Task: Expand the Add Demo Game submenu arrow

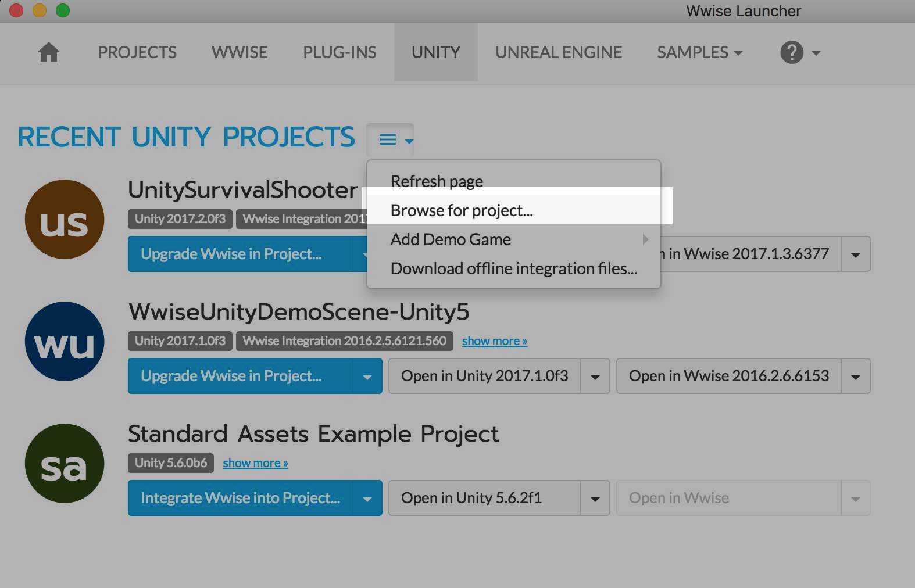Action: click(x=645, y=239)
